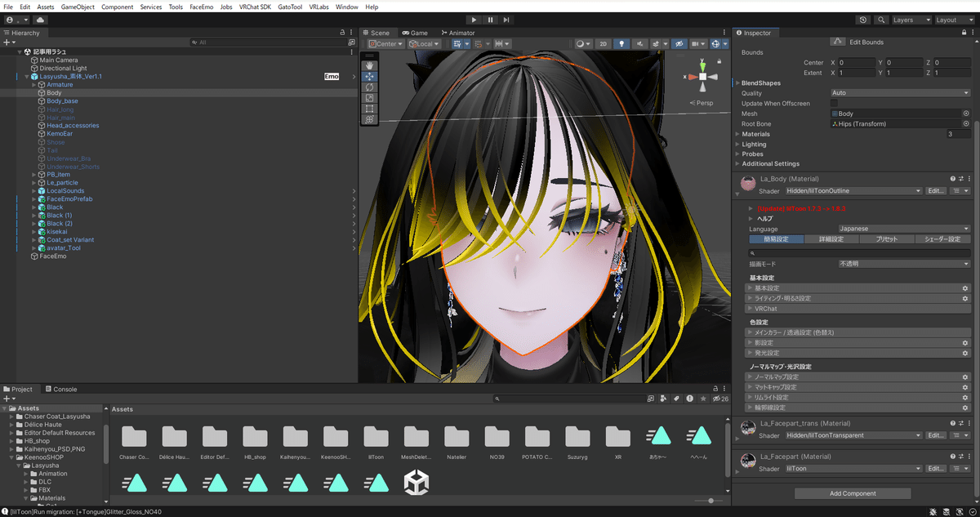Select the Rotate tool in Scene overlay
The height and width of the screenshot is (517, 980).
point(370,87)
